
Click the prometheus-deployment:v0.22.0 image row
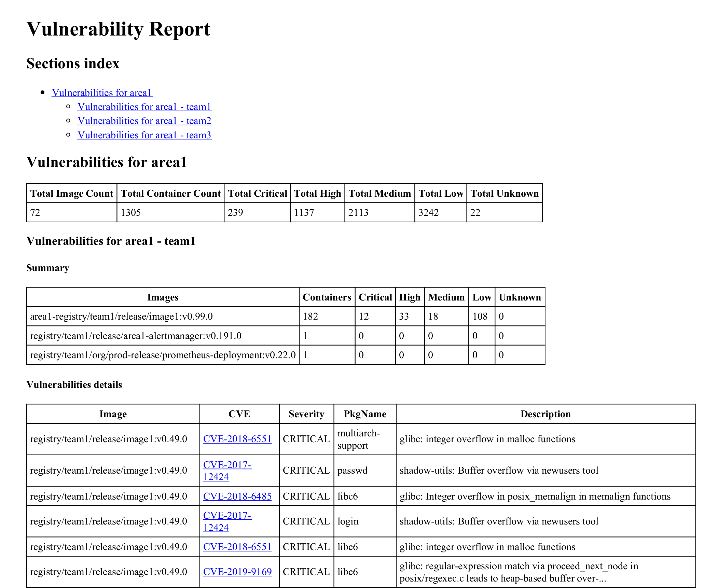click(x=163, y=355)
